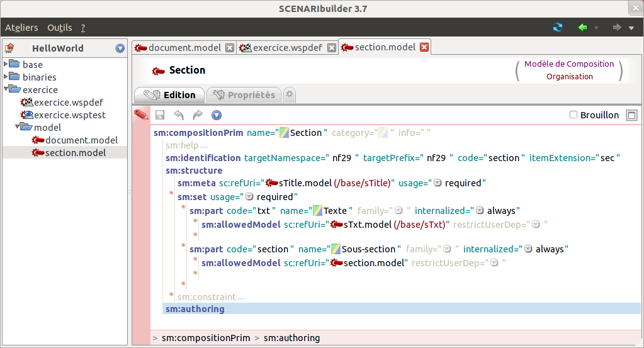
Task: Follow the sTitle.model reference link
Action: [327, 182]
